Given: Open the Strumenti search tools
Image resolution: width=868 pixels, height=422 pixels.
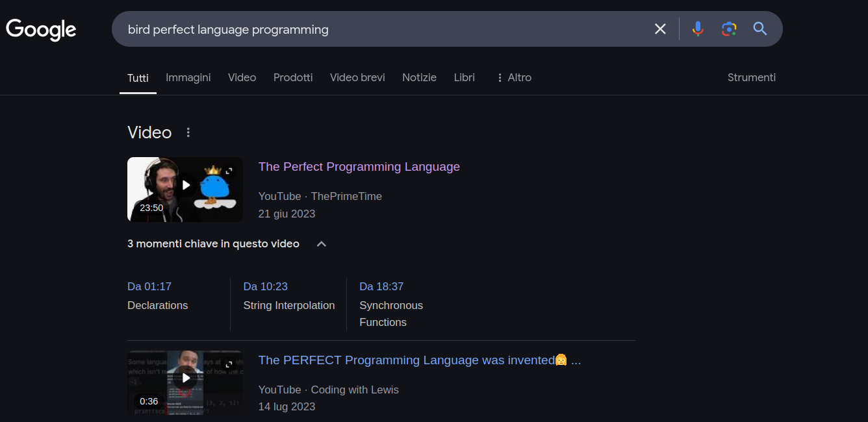Looking at the screenshot, I should tap(752, 77).
